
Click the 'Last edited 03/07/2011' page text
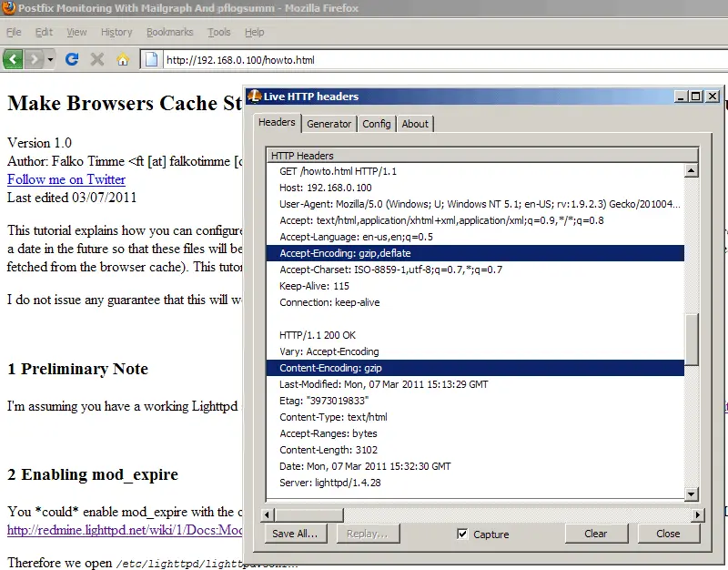[x=72, y=198]
